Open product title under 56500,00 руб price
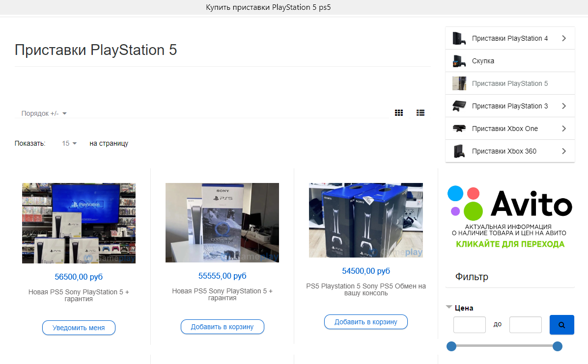 coord(79,295)
